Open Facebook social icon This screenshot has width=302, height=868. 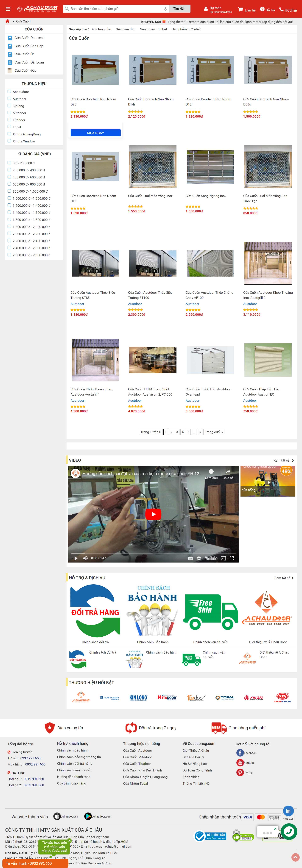tap(240, 753)
